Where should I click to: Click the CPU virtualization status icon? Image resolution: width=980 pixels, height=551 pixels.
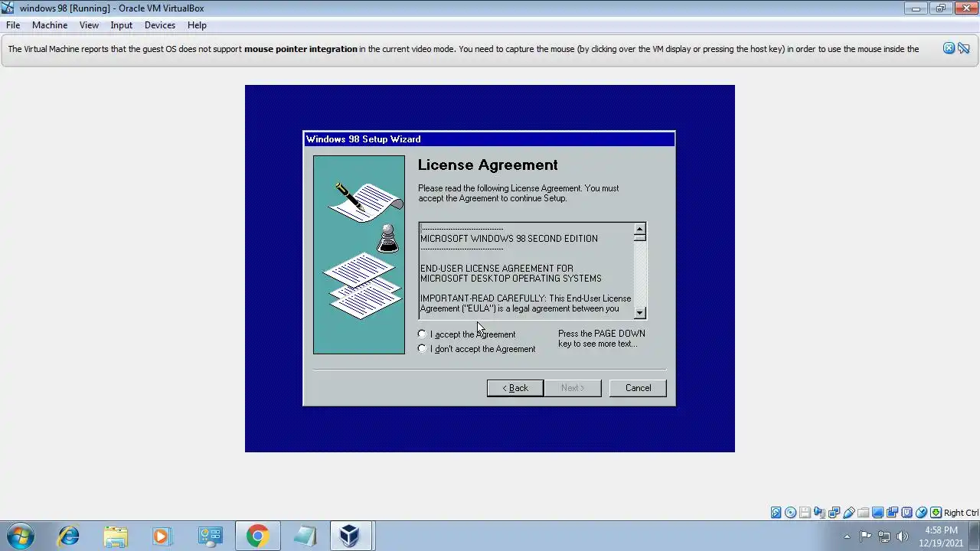click(906, 513)
